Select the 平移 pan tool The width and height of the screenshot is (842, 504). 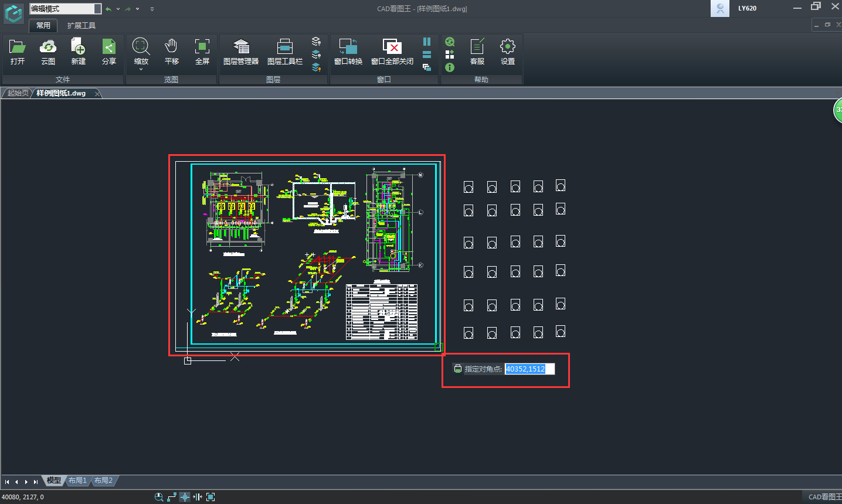click(x=171, y=52)
